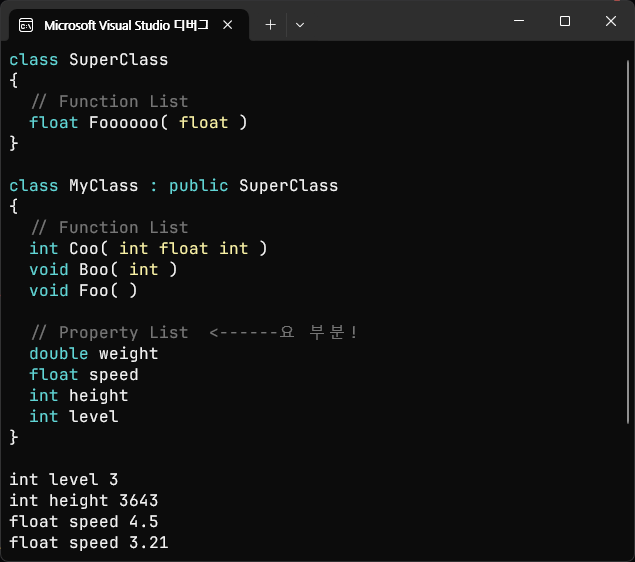Click the output line 'float speed 4.5'
The width and height of the screenshot is (635, 562).
click(83, 522)
